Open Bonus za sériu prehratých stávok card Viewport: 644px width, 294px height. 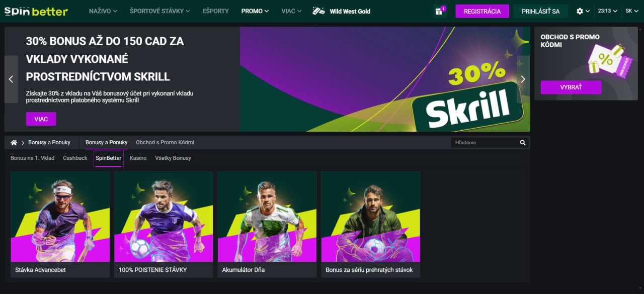371,225
